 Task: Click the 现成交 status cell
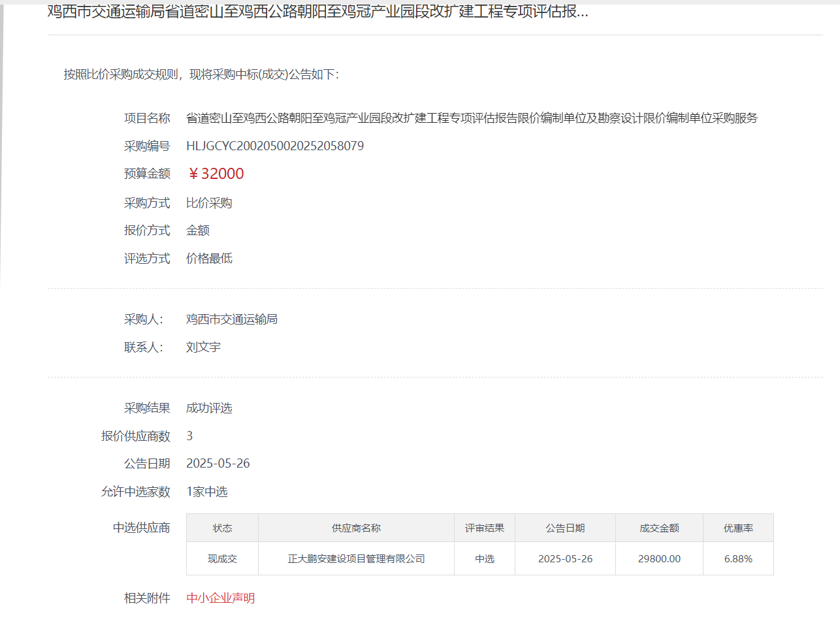point(222,559)
